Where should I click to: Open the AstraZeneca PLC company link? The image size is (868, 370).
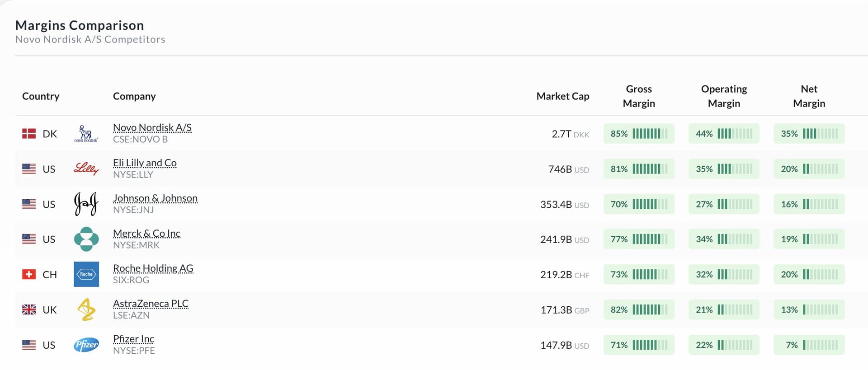151,304
